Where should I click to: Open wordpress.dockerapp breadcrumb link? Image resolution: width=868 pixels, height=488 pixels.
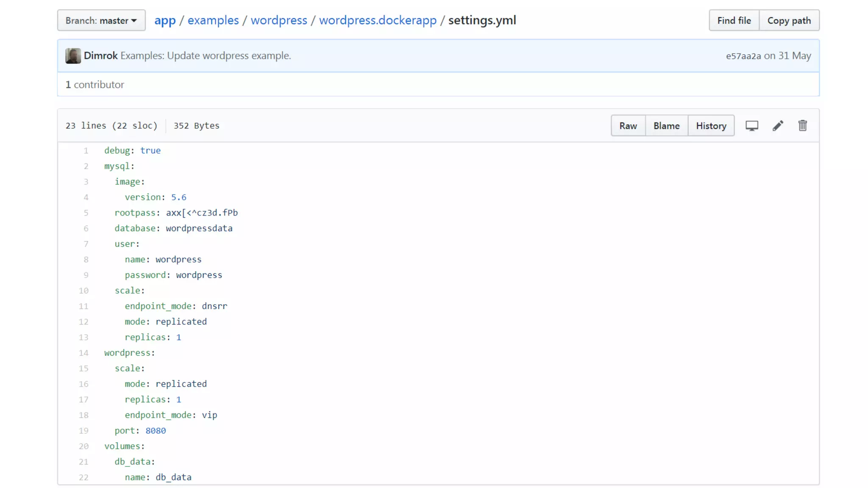point(378,20)
